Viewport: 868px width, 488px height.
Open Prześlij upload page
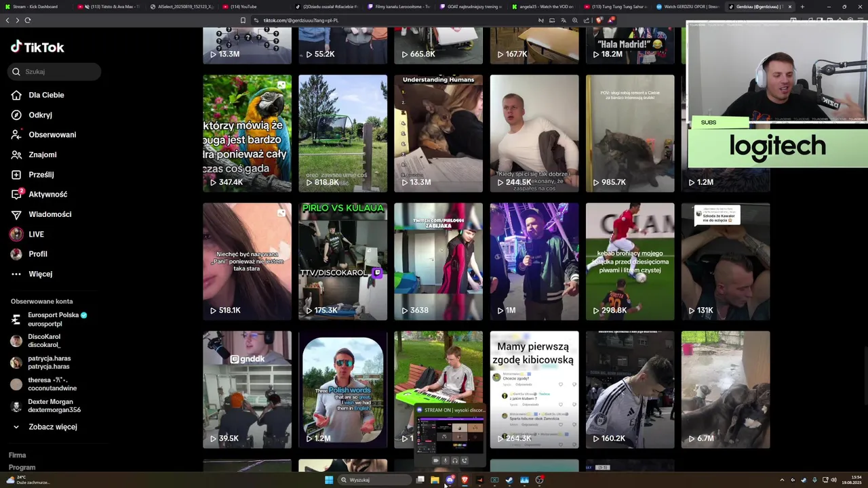(41, 175)
